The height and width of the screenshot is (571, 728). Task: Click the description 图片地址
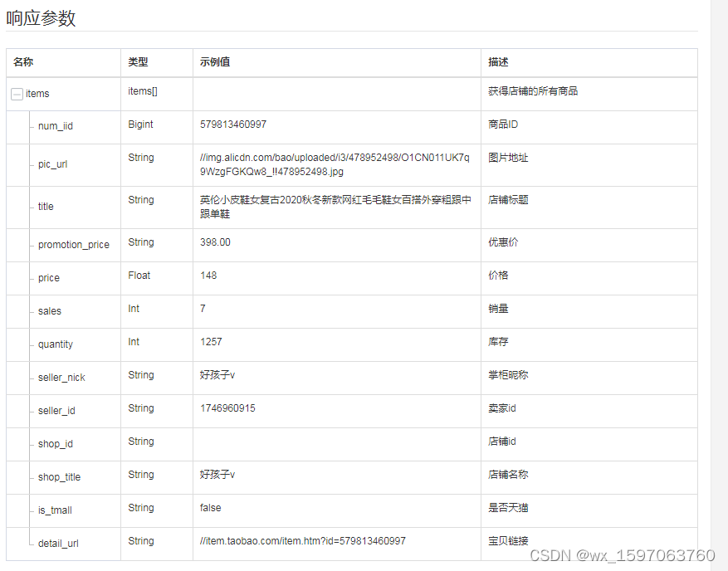(x=508, y=158)
